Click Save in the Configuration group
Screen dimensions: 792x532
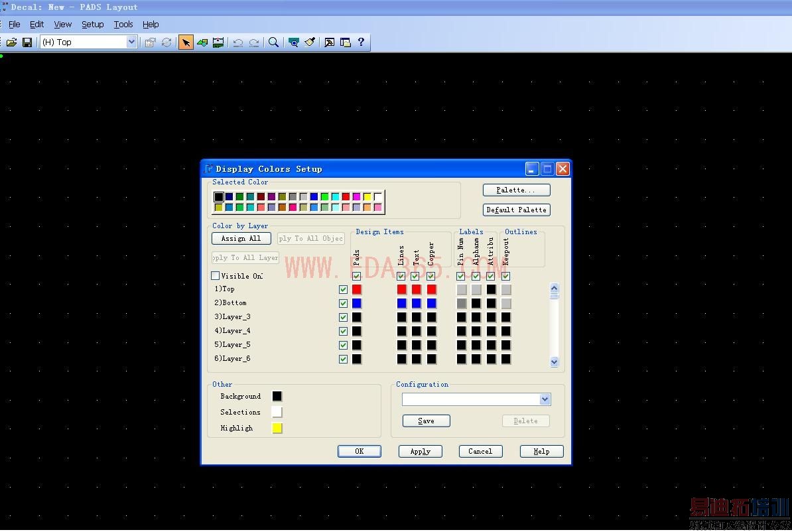(426, 421)
